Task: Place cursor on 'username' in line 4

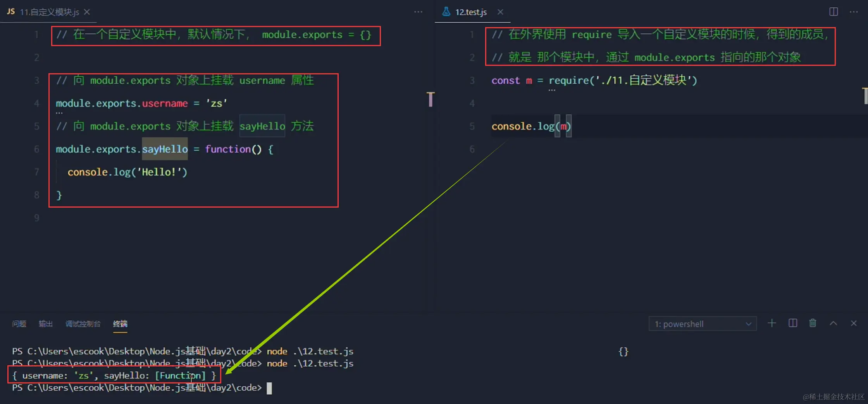Action: pos(165,103)
